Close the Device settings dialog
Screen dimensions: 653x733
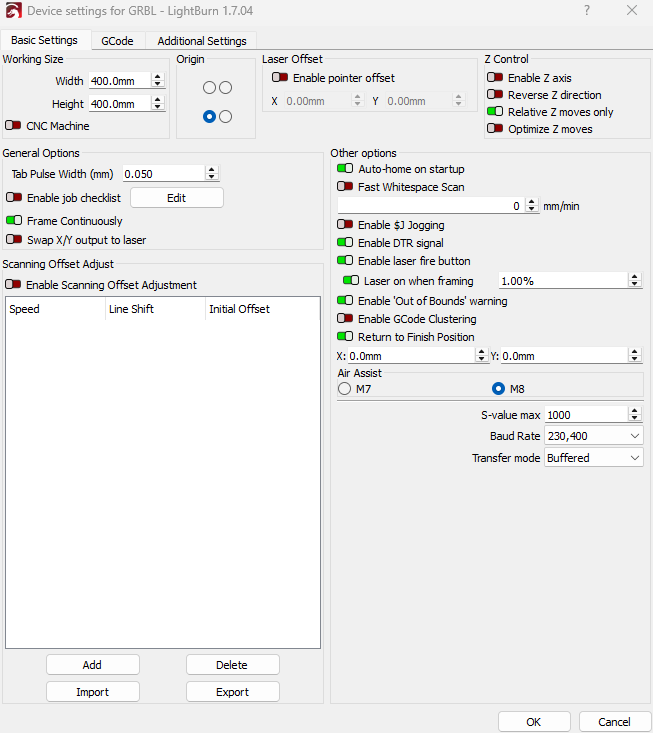pyautogui.click(x=632, y=10)
